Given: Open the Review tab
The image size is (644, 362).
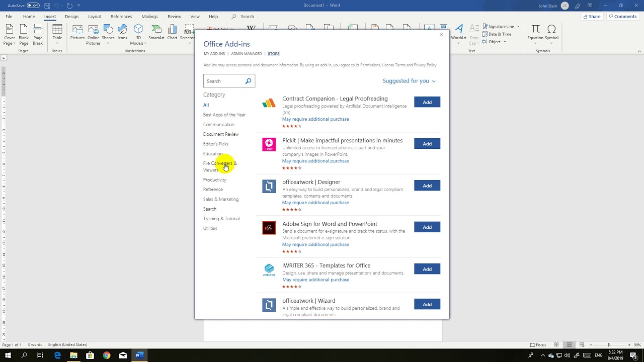Looking at the screenshot, I should (x=174, y=17).
